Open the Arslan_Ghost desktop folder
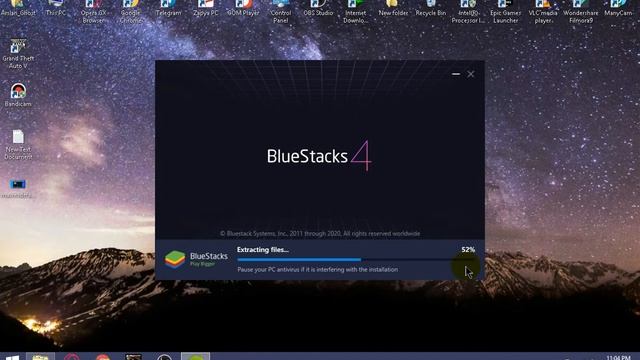Screen dimensions: 640x360 pos(18,8)
